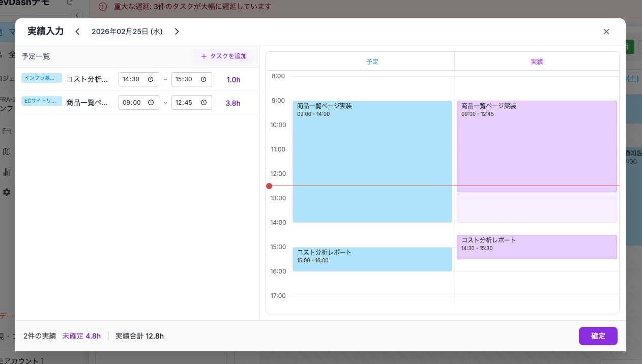This screenshot has height=364, width=642.
Task: Collapse the sidebar with chevron button
Action: click(x=77, y=15)
